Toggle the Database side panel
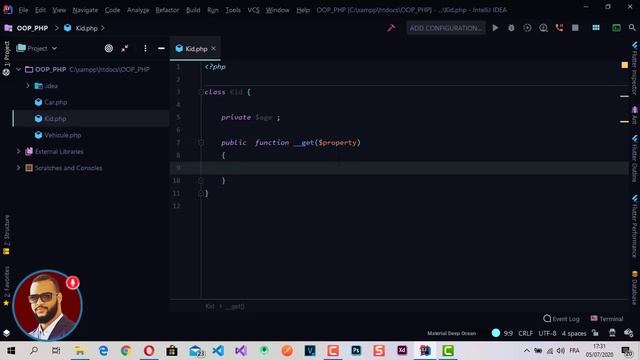640x360 pixels. (x=635, y=288)
